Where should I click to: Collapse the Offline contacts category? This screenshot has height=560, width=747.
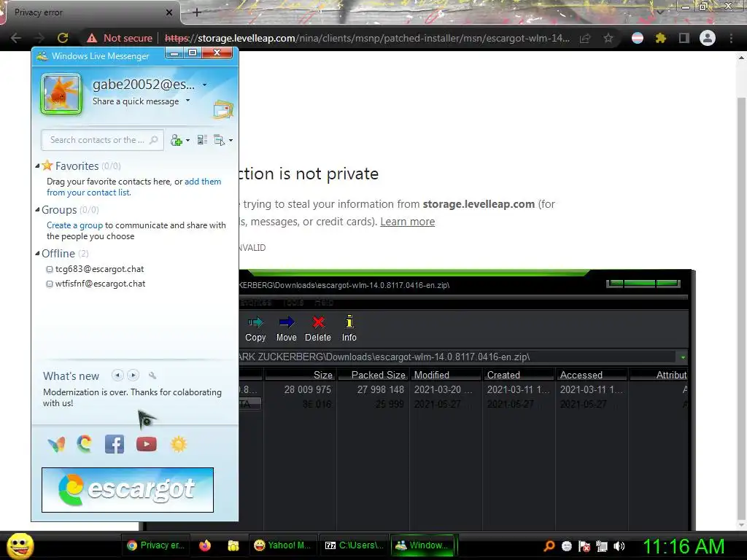37,253
